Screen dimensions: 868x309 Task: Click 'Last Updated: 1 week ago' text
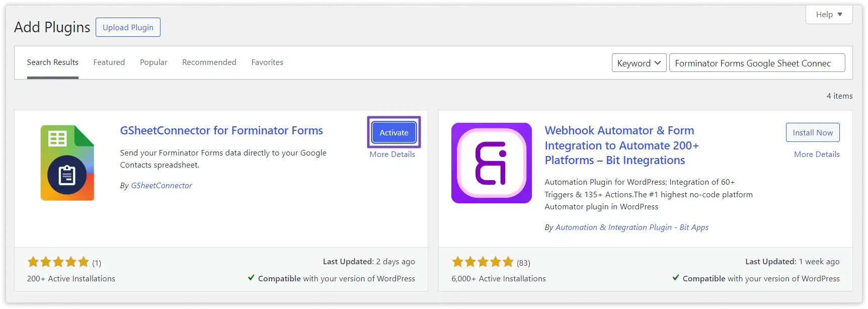click(x=793, y=262)
